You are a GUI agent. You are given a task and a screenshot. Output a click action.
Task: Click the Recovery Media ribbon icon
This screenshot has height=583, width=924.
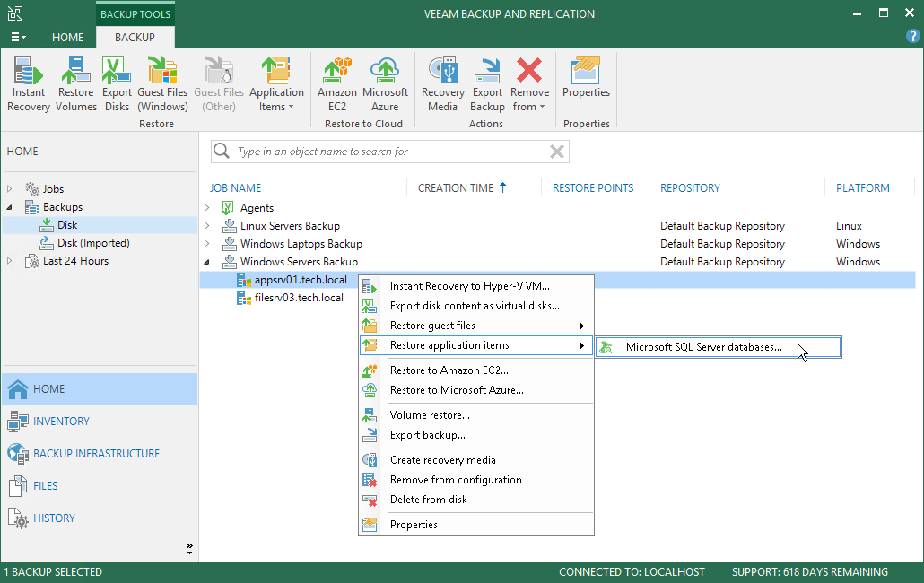[442, 83]
